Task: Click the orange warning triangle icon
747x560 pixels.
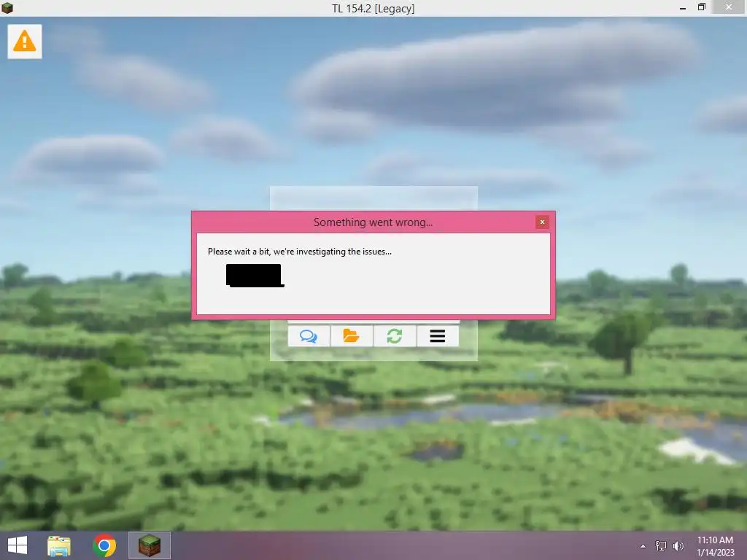Action: pyautogui.click(x=24, y=42)
